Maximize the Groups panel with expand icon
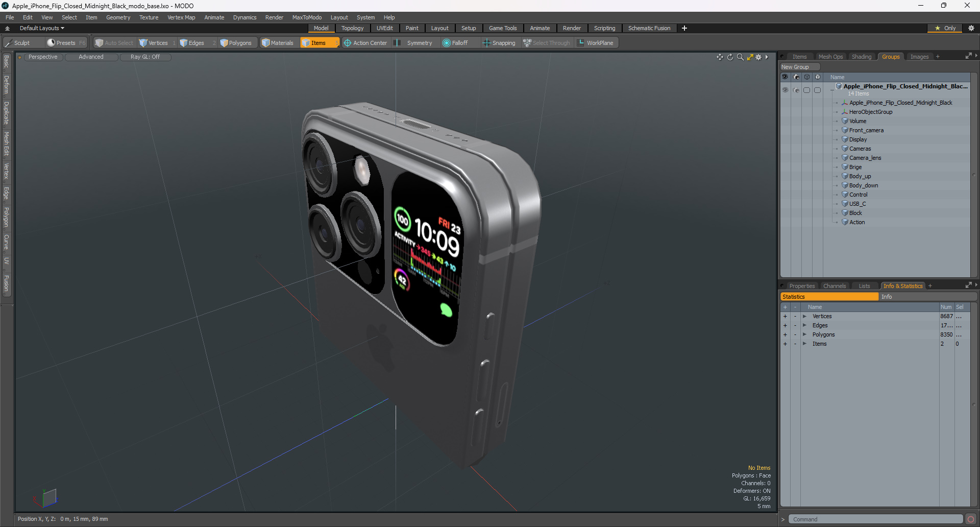980x527 pixels. tap(968, 56)
